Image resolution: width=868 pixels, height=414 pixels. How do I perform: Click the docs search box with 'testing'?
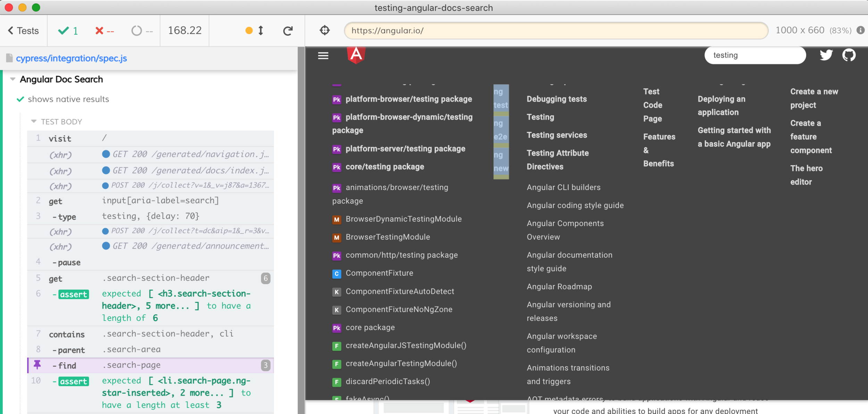coord(755,55)
